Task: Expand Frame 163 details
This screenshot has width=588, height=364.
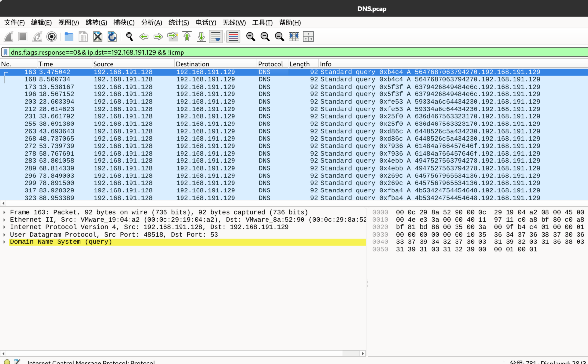Action: [4, 212]
